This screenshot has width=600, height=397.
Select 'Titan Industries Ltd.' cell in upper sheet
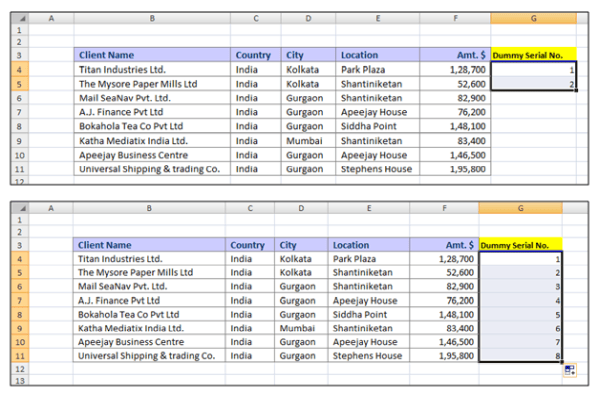pos(152,70)
